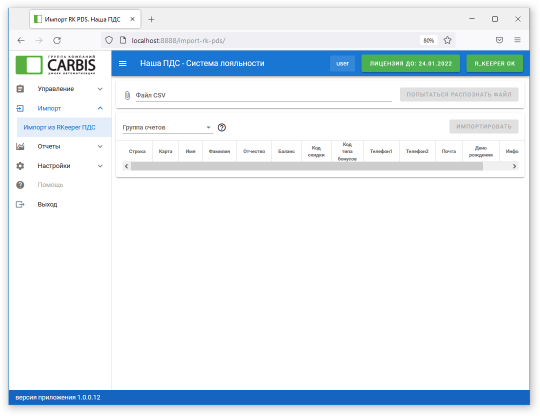
Task: Open the question mark help beside Группа счетов
Action: [x=222, y=127]
